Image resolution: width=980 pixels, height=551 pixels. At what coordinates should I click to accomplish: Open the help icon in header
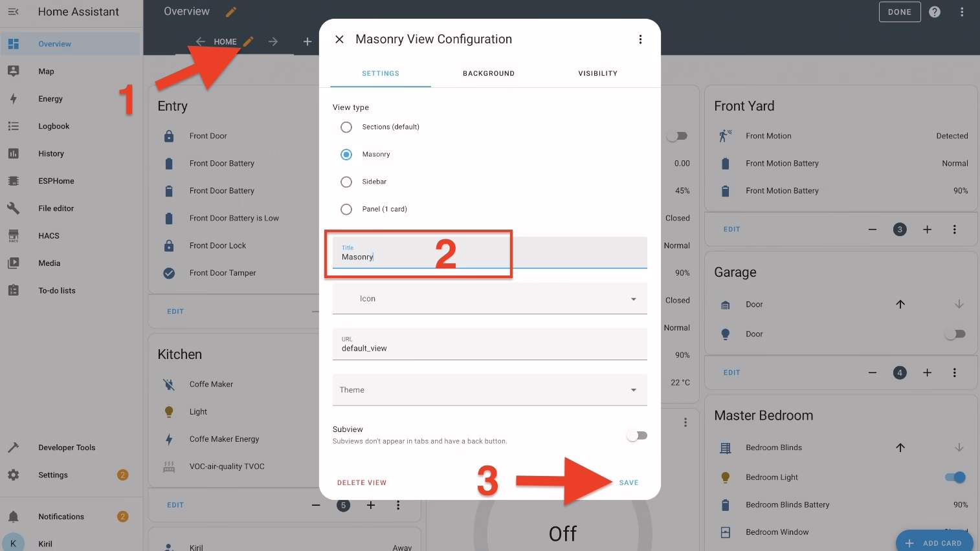tap(935, 12)
